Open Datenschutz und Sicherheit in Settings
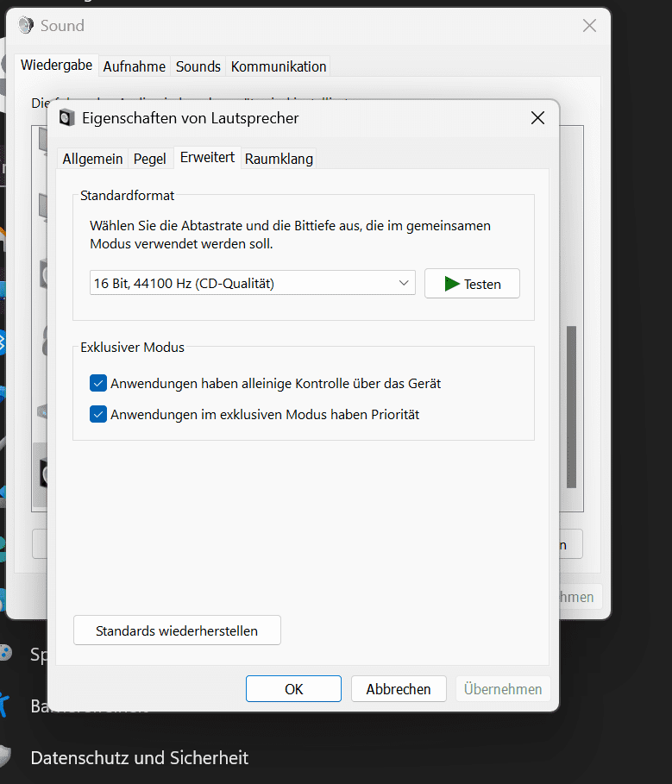672x784 pixels. point(140,758)
